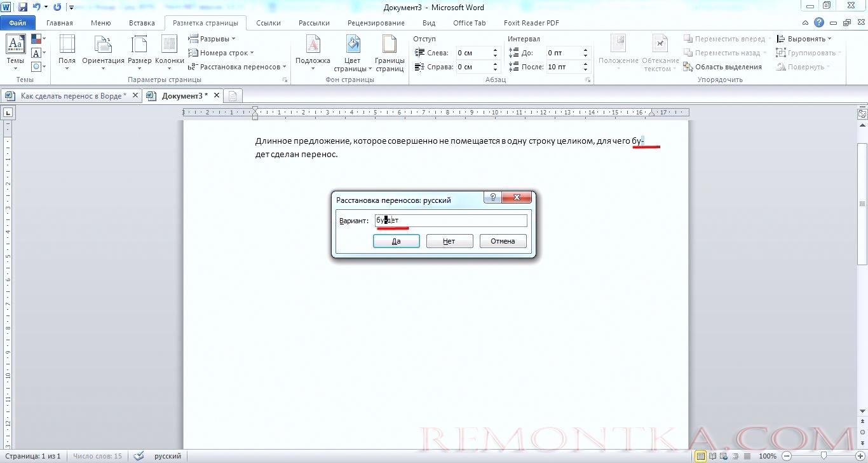Open theme fonts button
Screen dimensions: 868x463
coord(37,53)
